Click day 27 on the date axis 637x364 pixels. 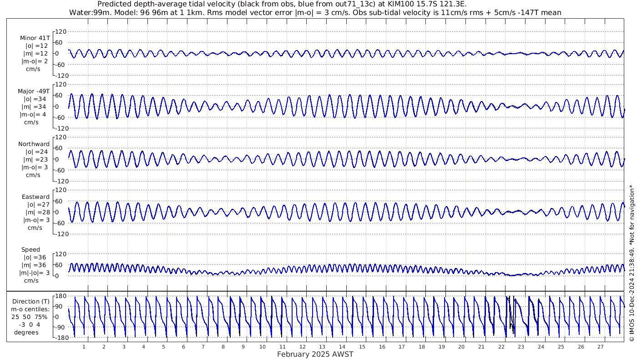(x=601, y=347)
